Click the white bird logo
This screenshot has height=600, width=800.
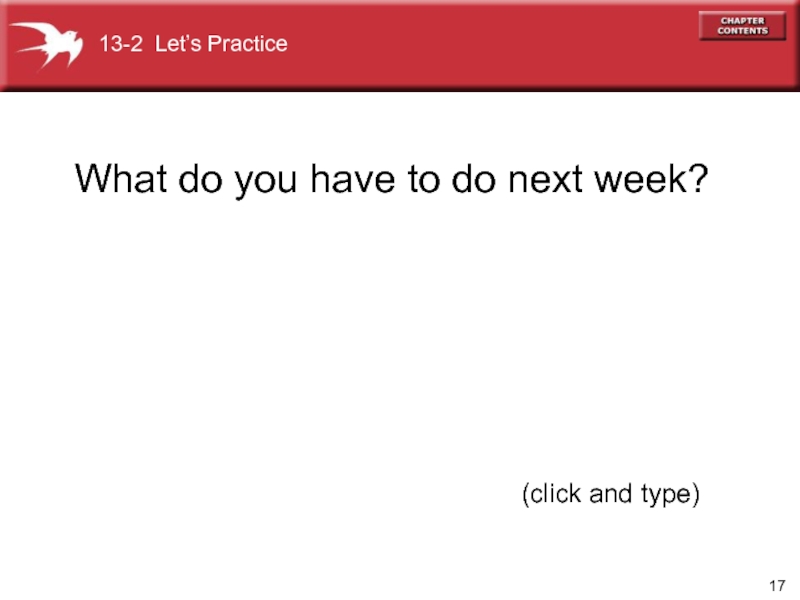(x=46, y=43)
